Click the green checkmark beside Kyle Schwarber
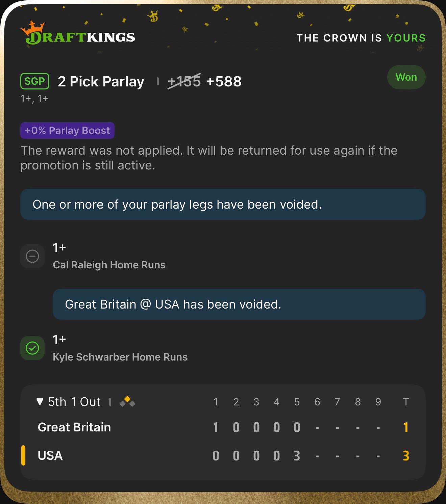This screenshot has width=446, height=504. [x=32, y=348]
